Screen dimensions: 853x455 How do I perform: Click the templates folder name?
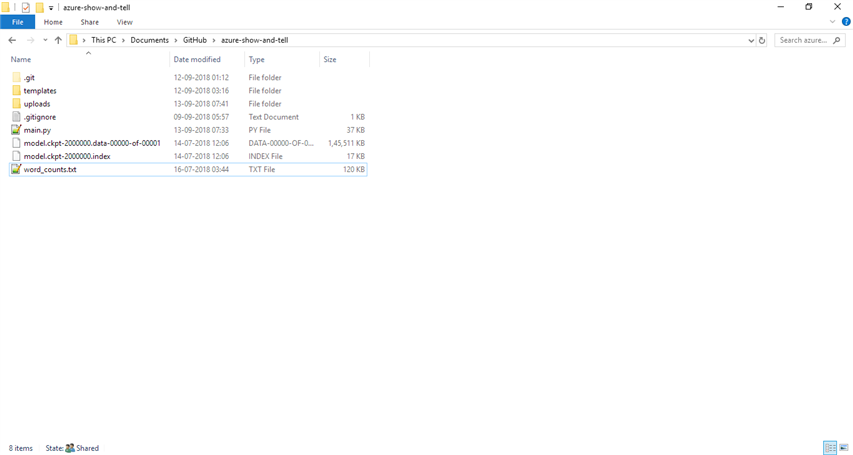point(40,91)
